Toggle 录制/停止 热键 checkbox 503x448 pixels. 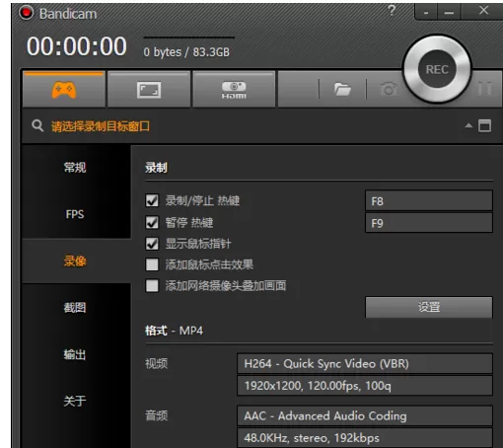pos(152,200)
